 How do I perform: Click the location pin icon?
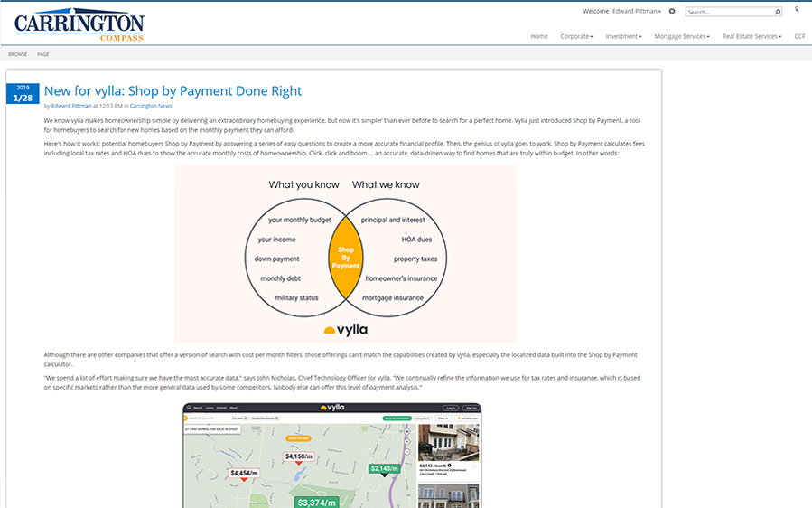click(x=797, y=9)
